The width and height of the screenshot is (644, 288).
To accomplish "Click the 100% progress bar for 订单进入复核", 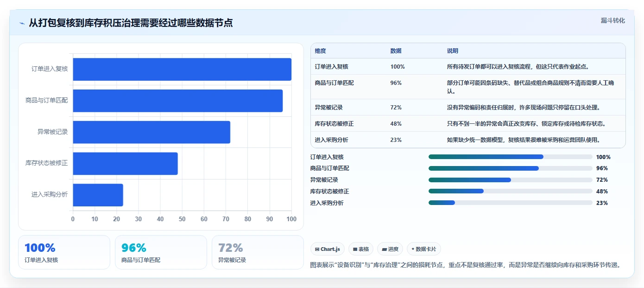I will click(x=511, y=157).
